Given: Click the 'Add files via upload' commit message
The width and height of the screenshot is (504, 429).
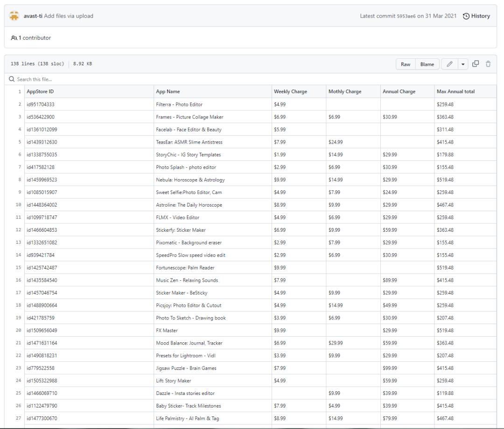Looking at the screenshot, I should [x=69, y=16].
